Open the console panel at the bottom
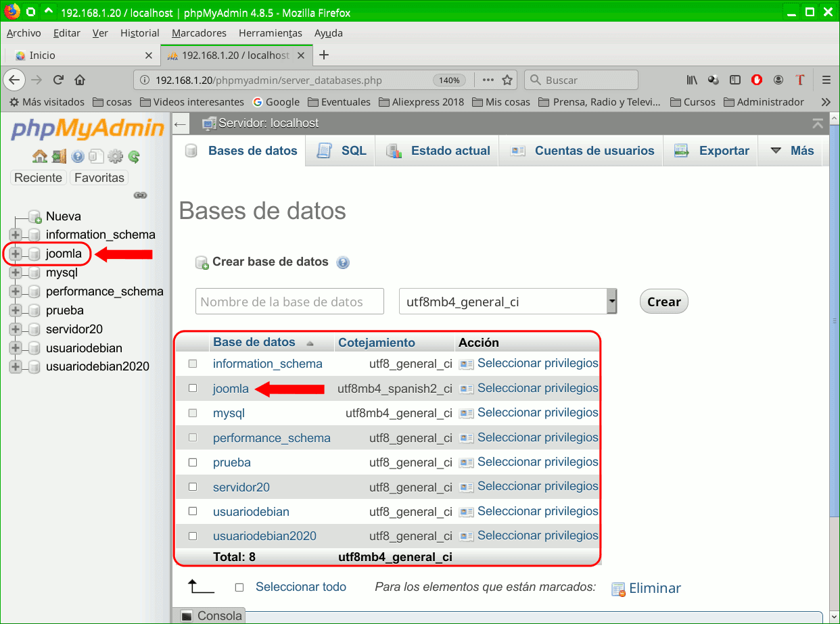Viewport: 840px width, 624px height. click(x=212, y=615)
